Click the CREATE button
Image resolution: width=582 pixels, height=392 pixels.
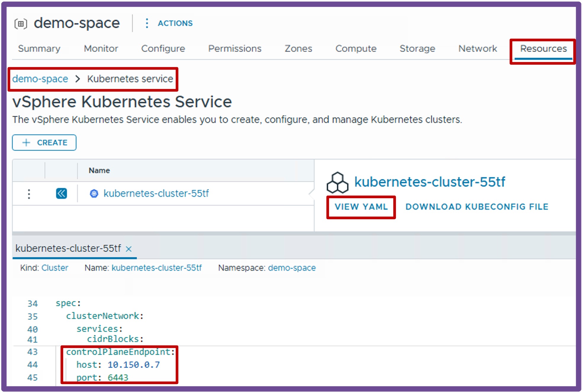click(x=44, y=142)
